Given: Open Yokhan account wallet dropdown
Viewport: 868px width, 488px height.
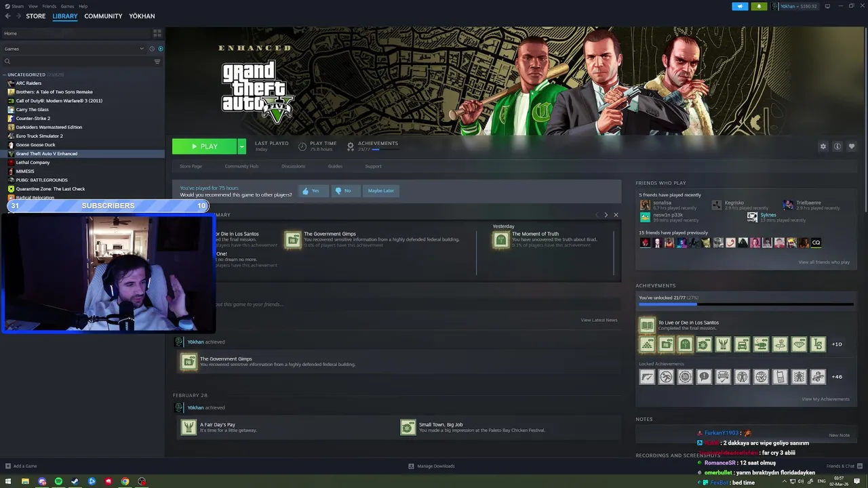Looking at the screenshot, I should pyautogui.click(x=795, y=6).
